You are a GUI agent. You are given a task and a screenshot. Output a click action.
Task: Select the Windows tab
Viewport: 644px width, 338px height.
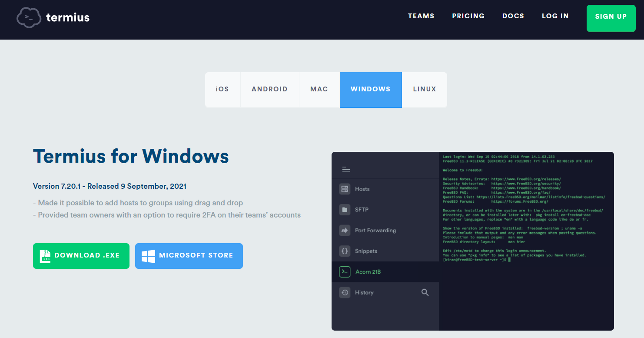click(371, 90)
